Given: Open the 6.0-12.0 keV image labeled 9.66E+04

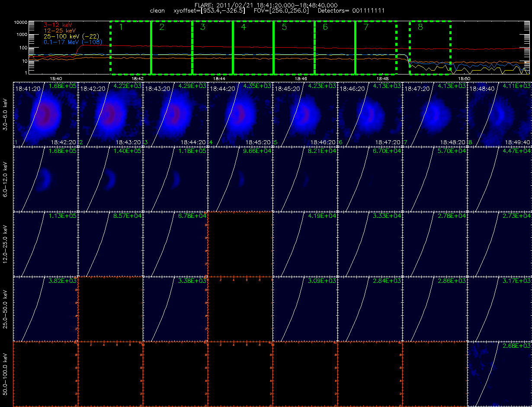Looking at the screenshot, I should click(240, 179).
